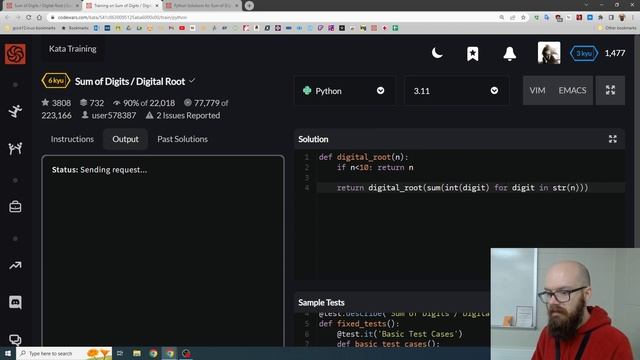Click the Kata Training header label
The height and width of the screenshot is (360, 640).
(x=73, y=49)
